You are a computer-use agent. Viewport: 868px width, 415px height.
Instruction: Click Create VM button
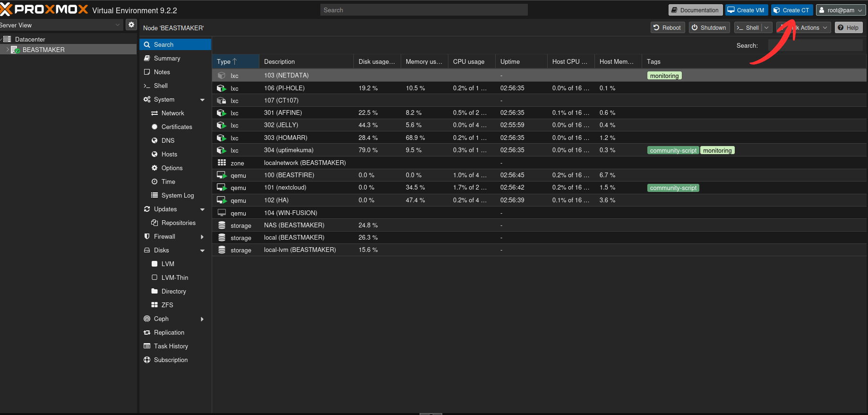(747, 10)
